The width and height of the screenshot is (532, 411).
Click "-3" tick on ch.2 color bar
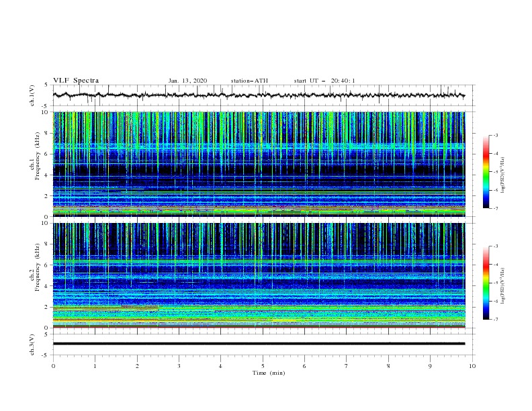tap(496, 246)
